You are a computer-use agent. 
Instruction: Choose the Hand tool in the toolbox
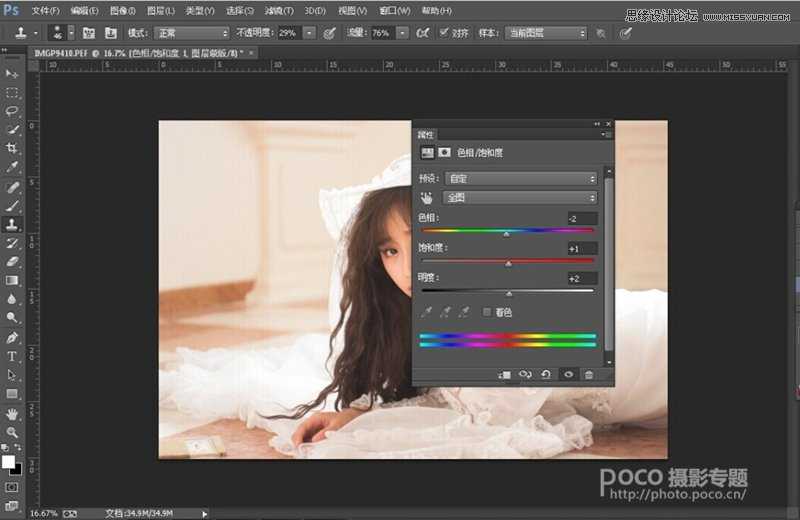pyautogui.click(x=13, y=413)
